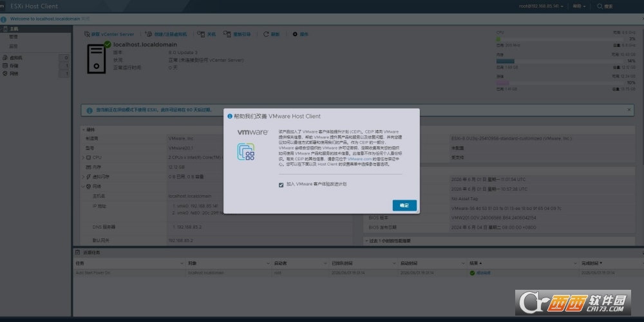Screen dimensions: 644x322
Task: Click the 内存 memory icon in hardware list
Action: (88, 167)
